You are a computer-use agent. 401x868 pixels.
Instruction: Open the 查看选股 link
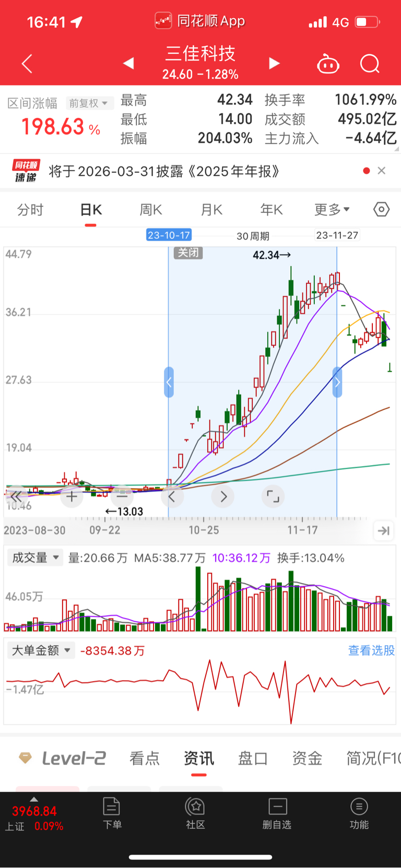[371, 650]
